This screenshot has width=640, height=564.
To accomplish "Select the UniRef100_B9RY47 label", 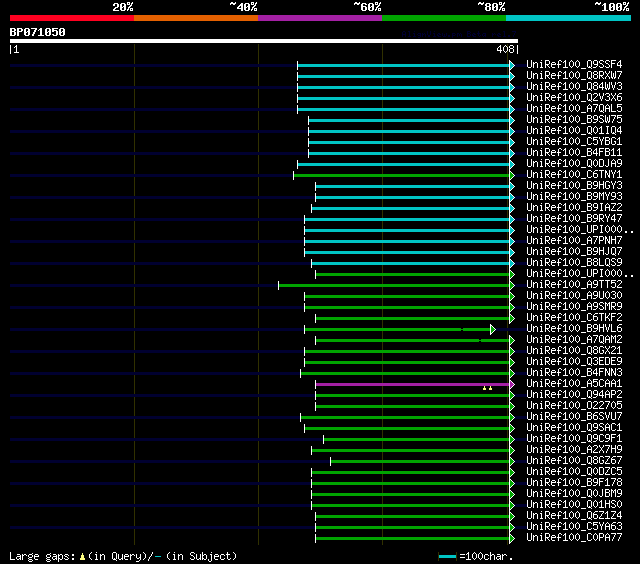I will click(x=574, y=219).
